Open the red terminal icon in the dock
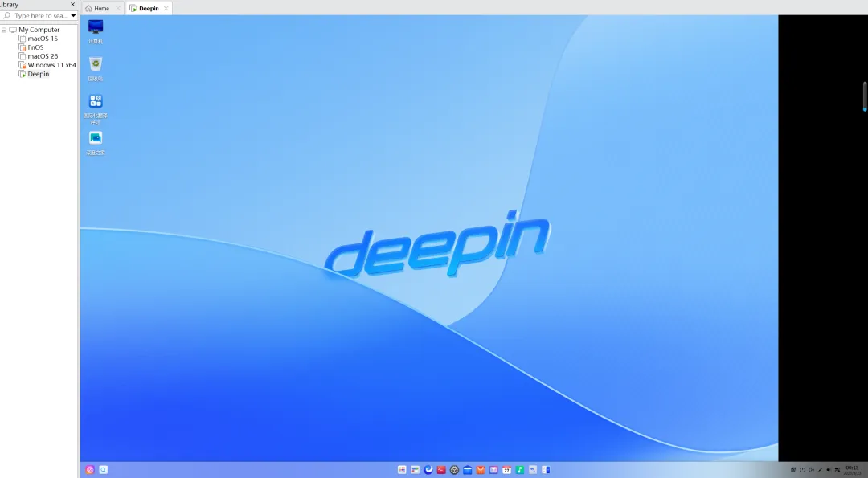 441,470
